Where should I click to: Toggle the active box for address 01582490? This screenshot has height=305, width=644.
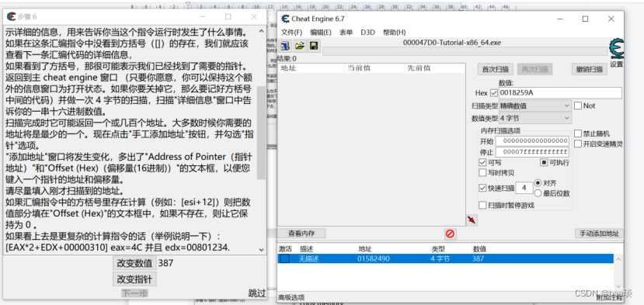click(x=284, y=258)
